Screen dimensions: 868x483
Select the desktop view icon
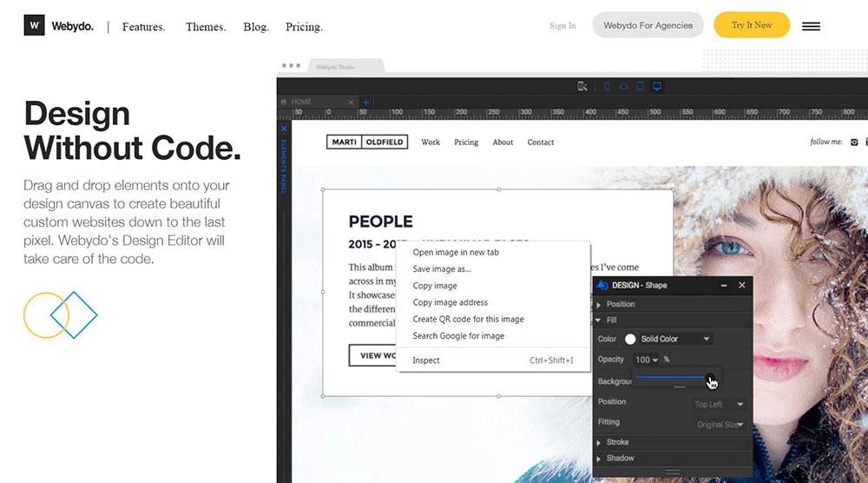657,86
